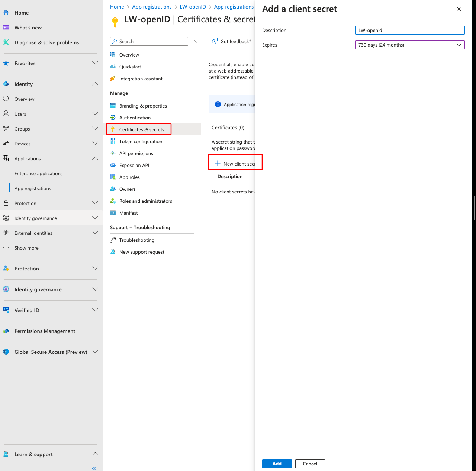
Task: Open Enterprise applications in sidebar
Action: tap(39, 173)
